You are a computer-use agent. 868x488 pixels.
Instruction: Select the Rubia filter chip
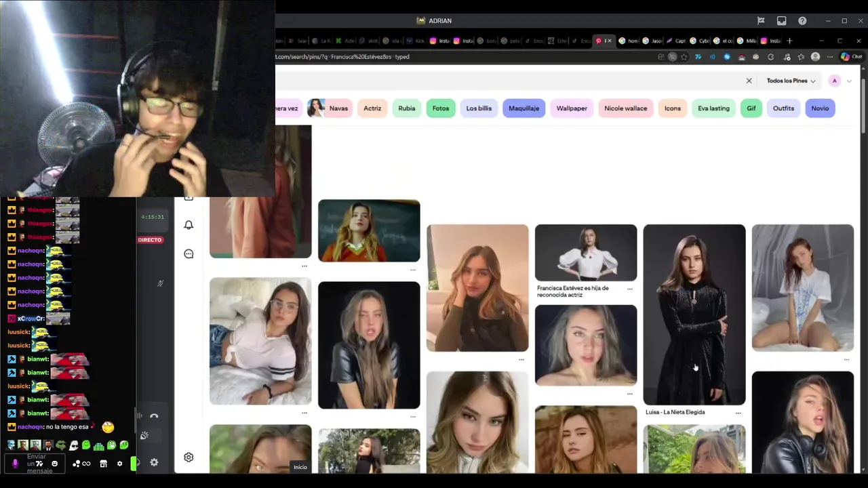[407, 108]
